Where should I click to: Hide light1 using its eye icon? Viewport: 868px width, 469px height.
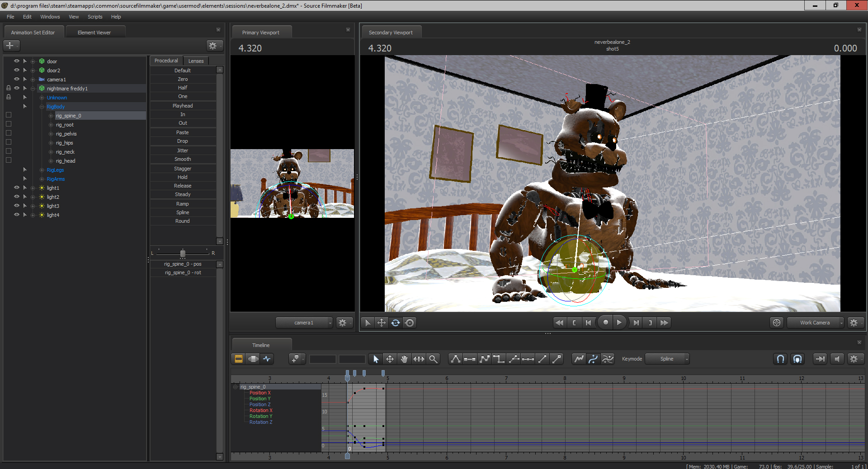click(17, 188)
